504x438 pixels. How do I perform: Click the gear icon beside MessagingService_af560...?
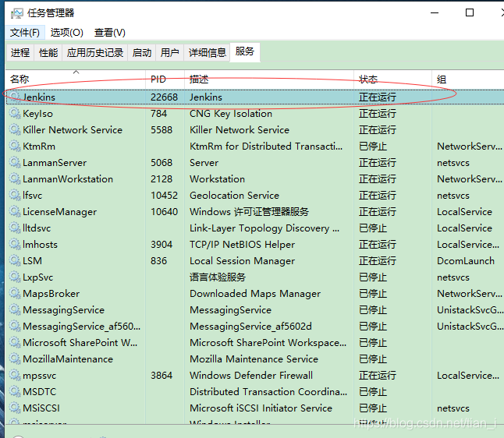(15, 326)
